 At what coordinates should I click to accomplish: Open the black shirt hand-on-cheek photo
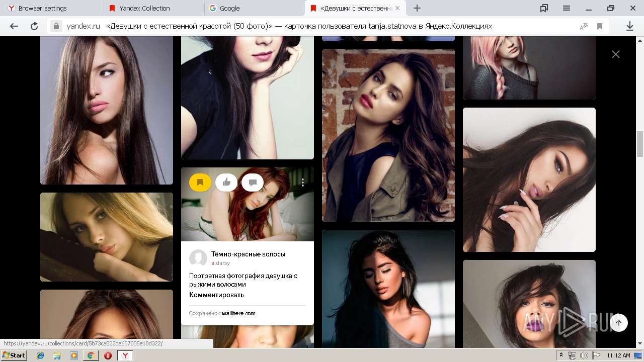pos(248,98)
